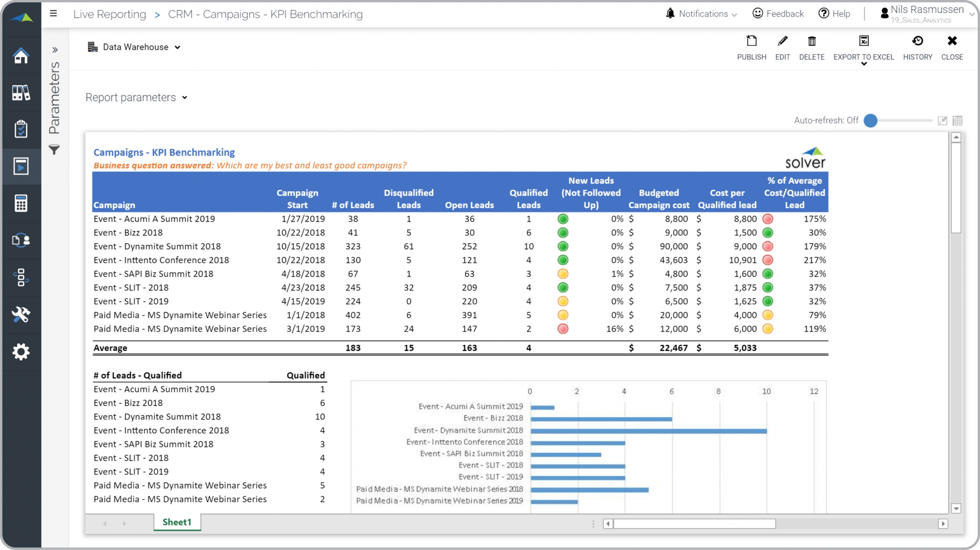
Task: Open the document and user sidebar icon
Action: [21, 240]
